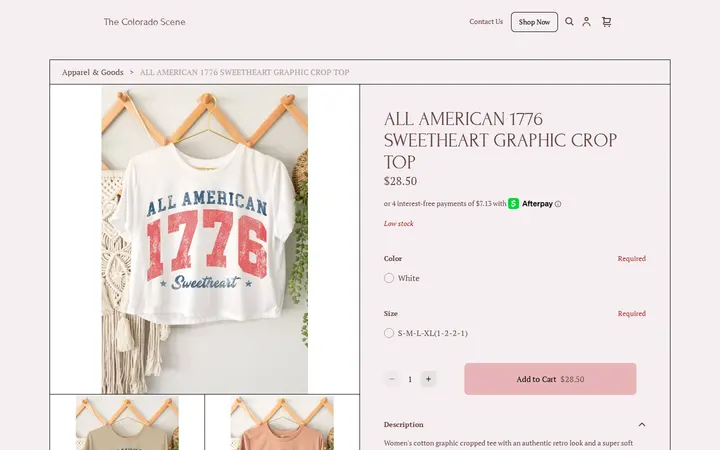Click the green Afterpay logo
This screenshot has height=450, width=720.
[x=513, y=203]
